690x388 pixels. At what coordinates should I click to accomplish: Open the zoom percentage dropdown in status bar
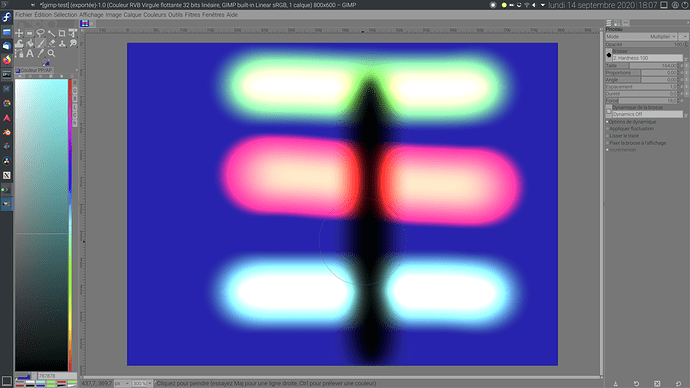pos(143,384)
